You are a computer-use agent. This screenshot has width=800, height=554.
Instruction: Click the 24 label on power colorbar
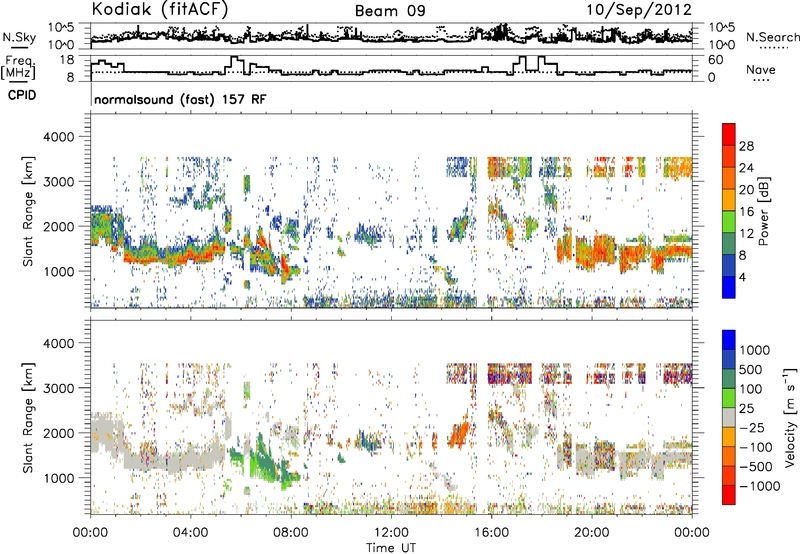click(746, 168)
